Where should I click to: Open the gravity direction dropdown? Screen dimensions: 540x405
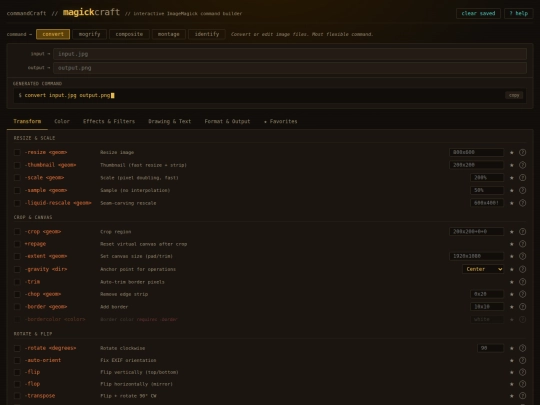pyautogui.click(x=483, y=269)
